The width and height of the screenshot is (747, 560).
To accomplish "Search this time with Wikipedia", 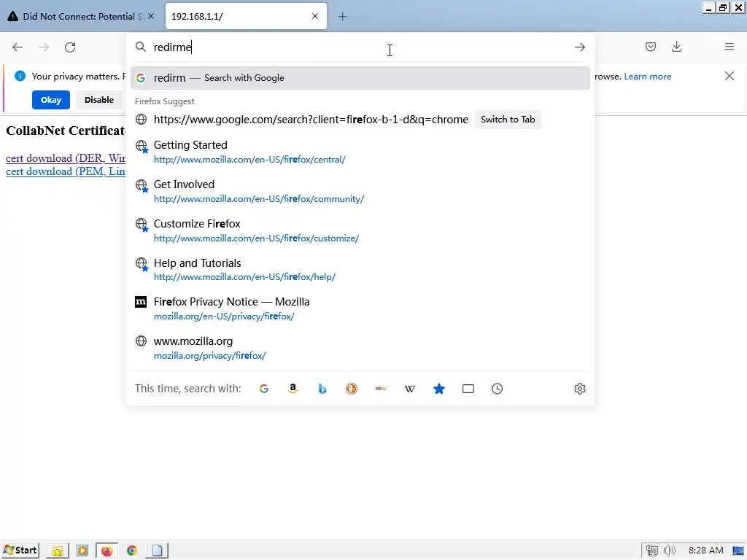I will point(410,389).
